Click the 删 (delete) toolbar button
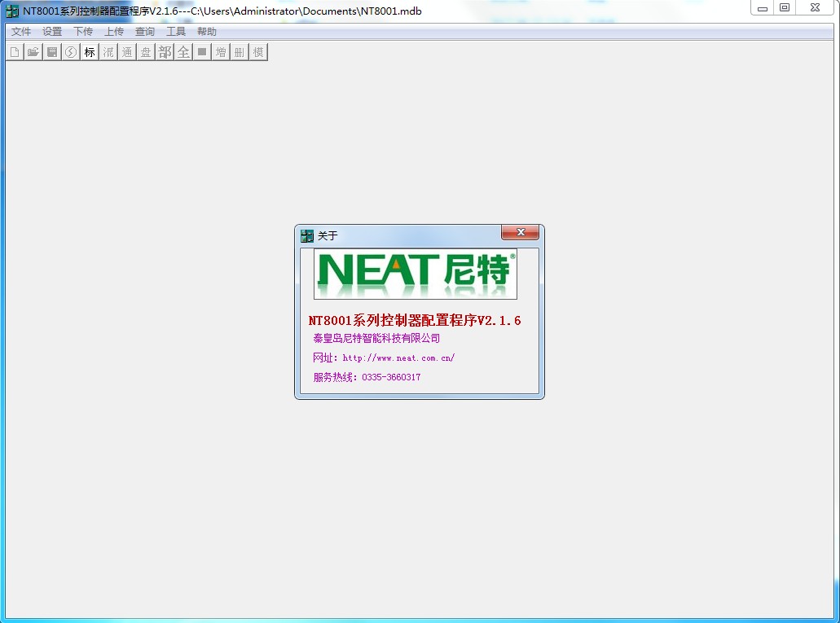The width and height of the screenshot is (840, 623). pyautogui.click(x=238, y=51)
